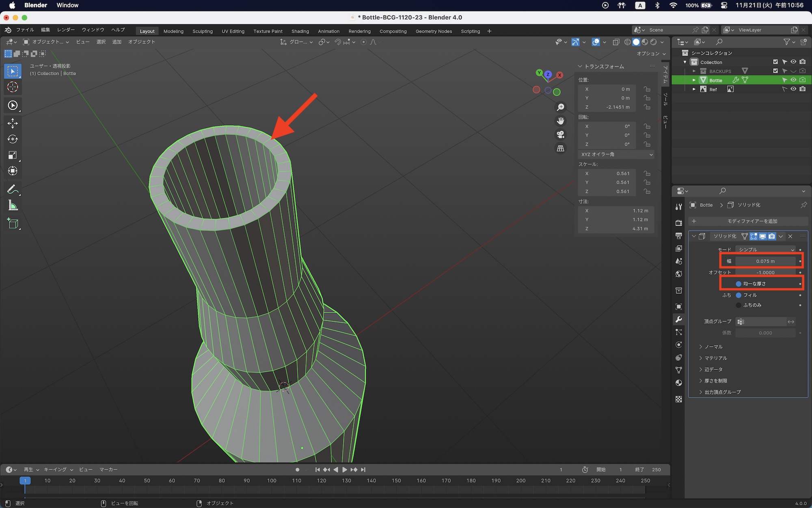
Task: Hide the Ref object with eye icon
Action: pyautogui.click(x=793, y=89)
